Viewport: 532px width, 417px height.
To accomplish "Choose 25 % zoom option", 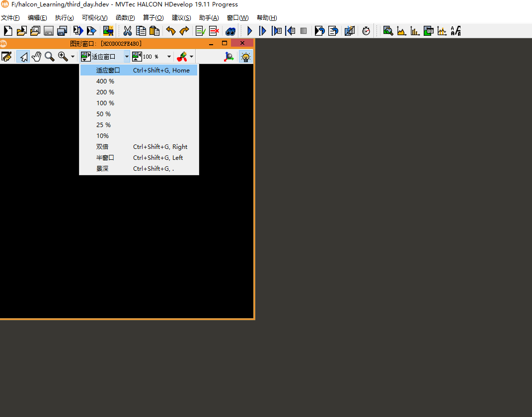I will 139,125.
